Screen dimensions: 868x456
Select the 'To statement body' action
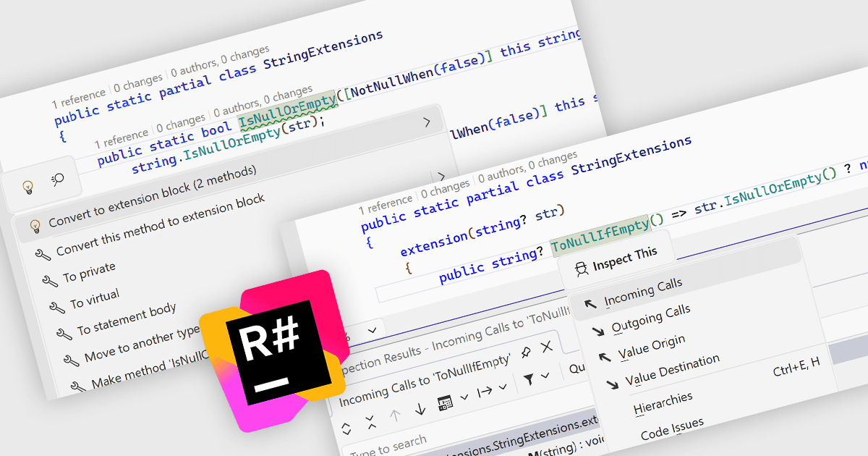(127, 319)
